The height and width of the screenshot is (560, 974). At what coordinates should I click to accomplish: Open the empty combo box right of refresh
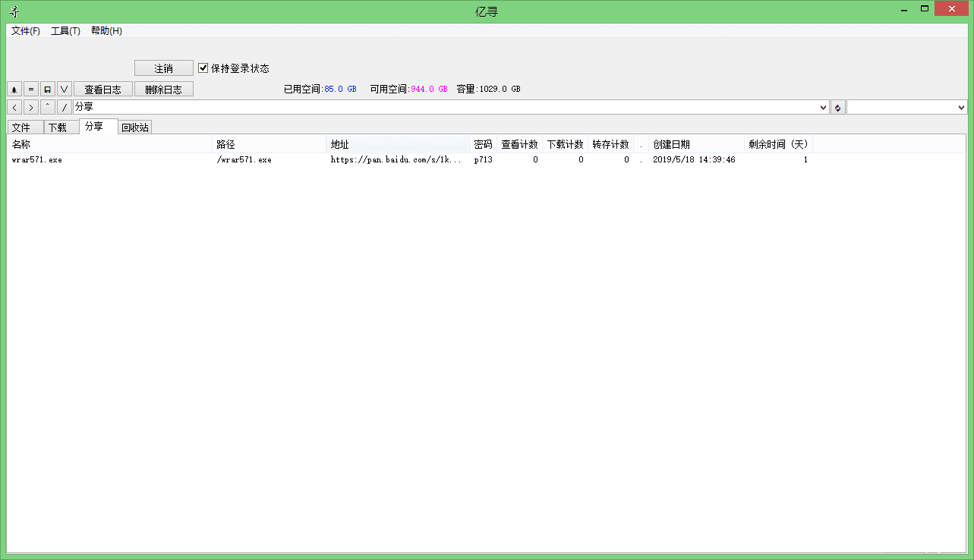pos(907,108)
